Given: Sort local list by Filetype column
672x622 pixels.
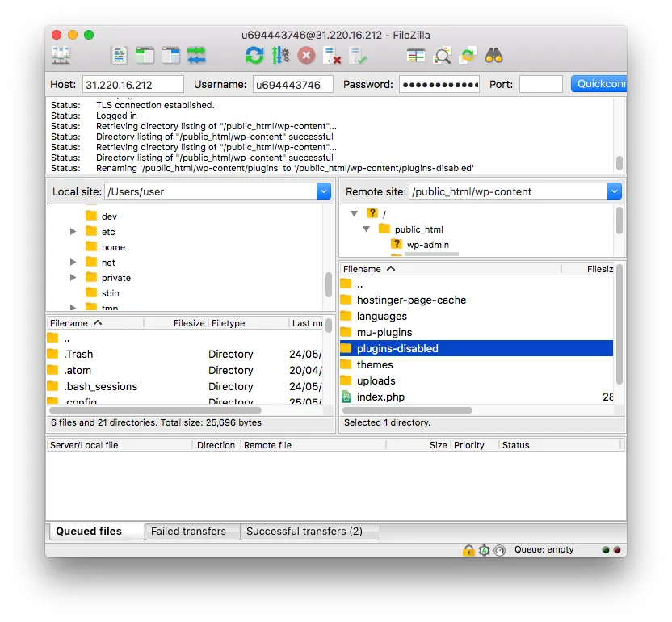Looking at the screenshot, I should tap(249, 323).
